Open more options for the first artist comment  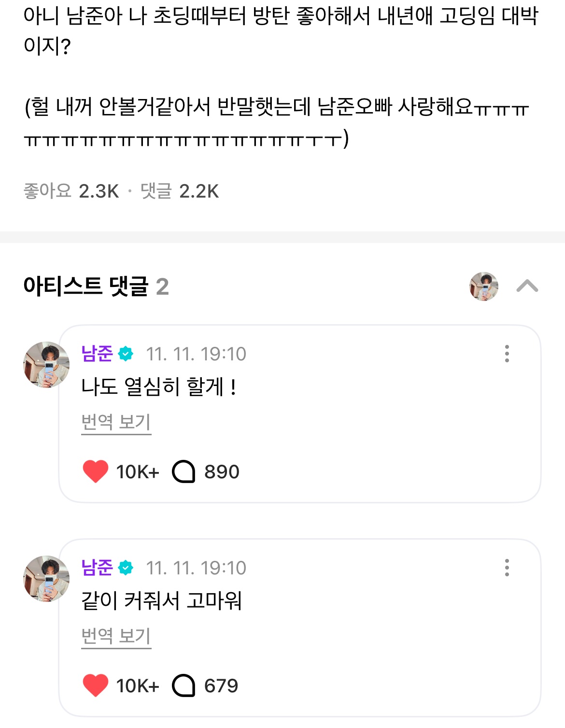pos(507,354)
